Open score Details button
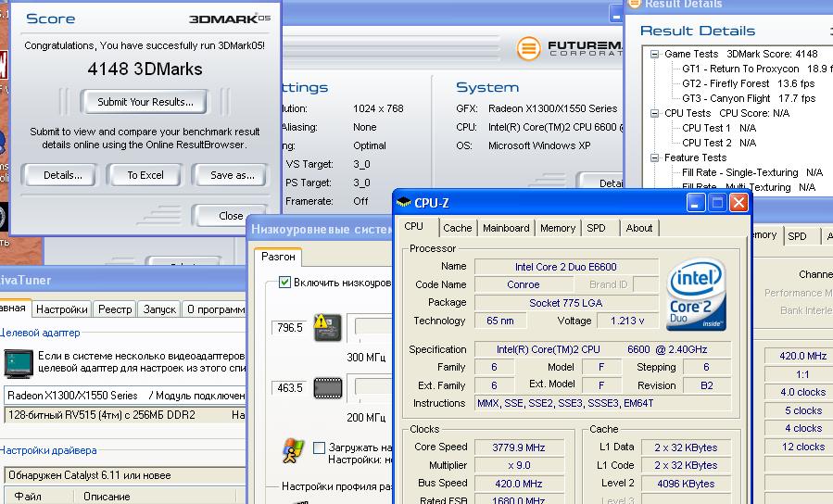The width and height of the screenshot is (833, 504). pyautogui.click(x=62, y=175)
